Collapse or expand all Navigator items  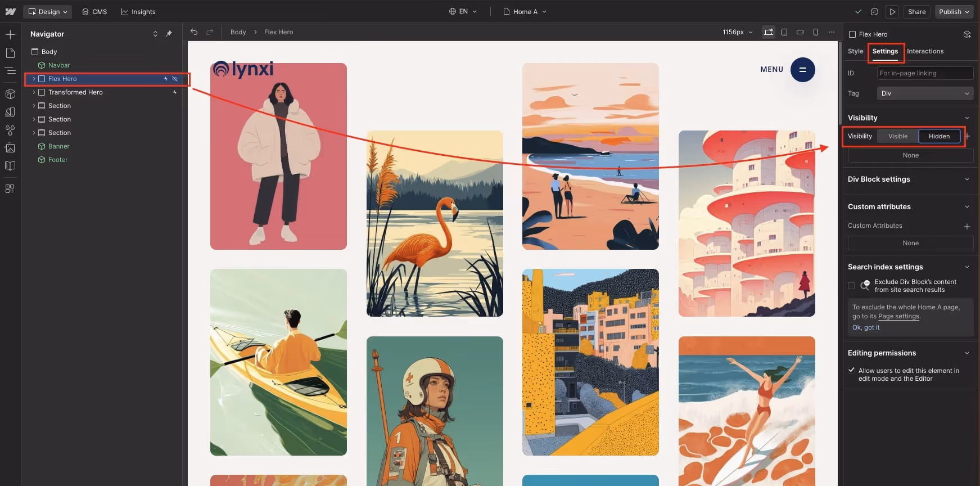(x=155, y=34)
